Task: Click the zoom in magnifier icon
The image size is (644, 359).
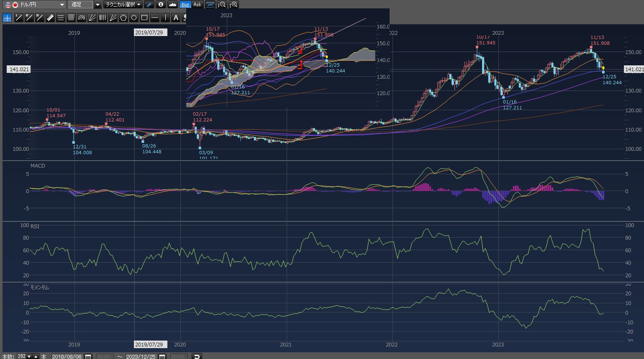Action: pyautogui.click(x=233, y=5)
